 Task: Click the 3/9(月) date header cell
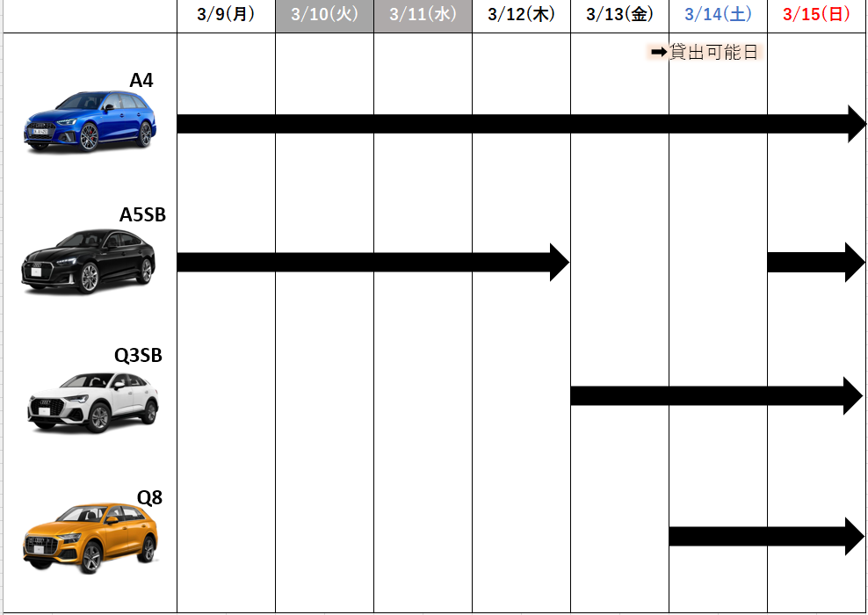(x=226, y=15)
